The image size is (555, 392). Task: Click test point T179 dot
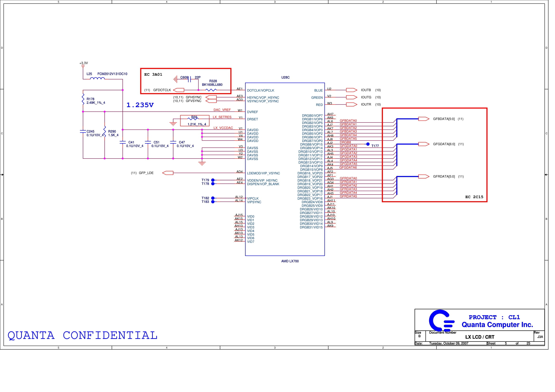coord(213,180)
